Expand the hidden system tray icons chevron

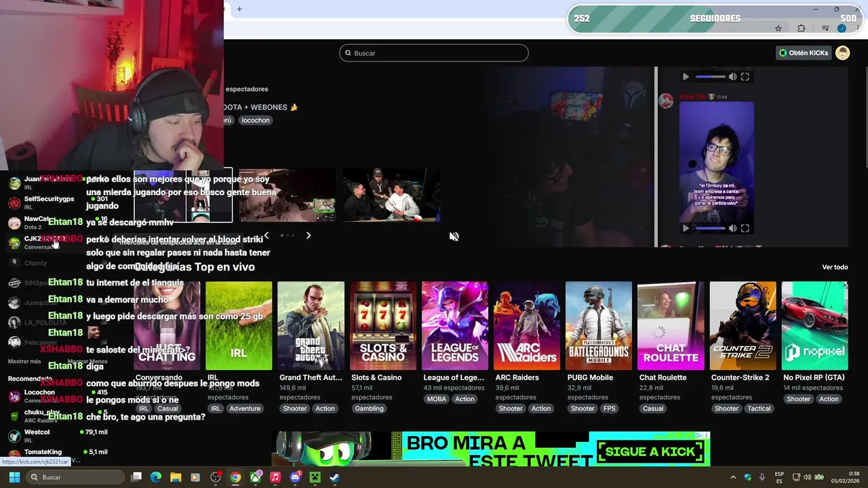click(x=733, y=477)
